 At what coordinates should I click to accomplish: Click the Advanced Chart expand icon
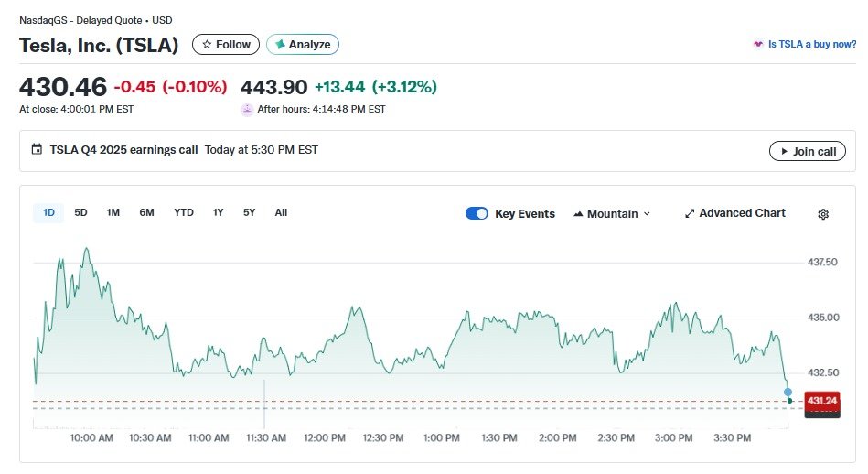click(690, 213)
